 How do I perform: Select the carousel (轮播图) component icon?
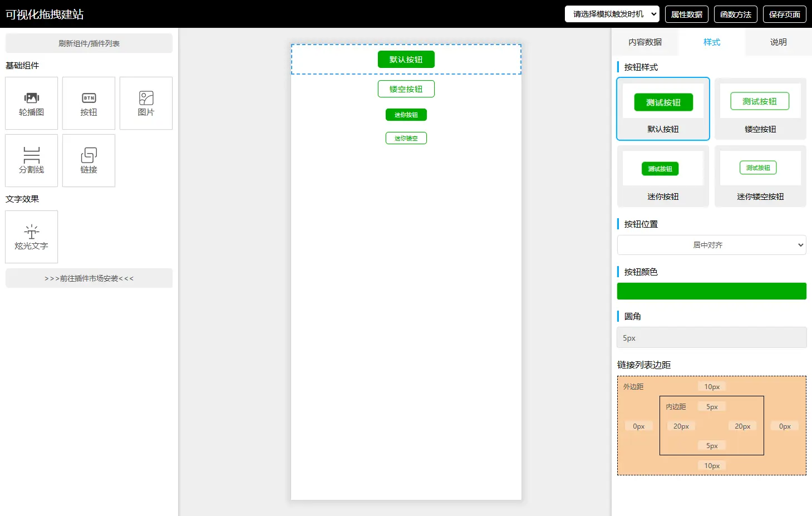tap(32, 104)
